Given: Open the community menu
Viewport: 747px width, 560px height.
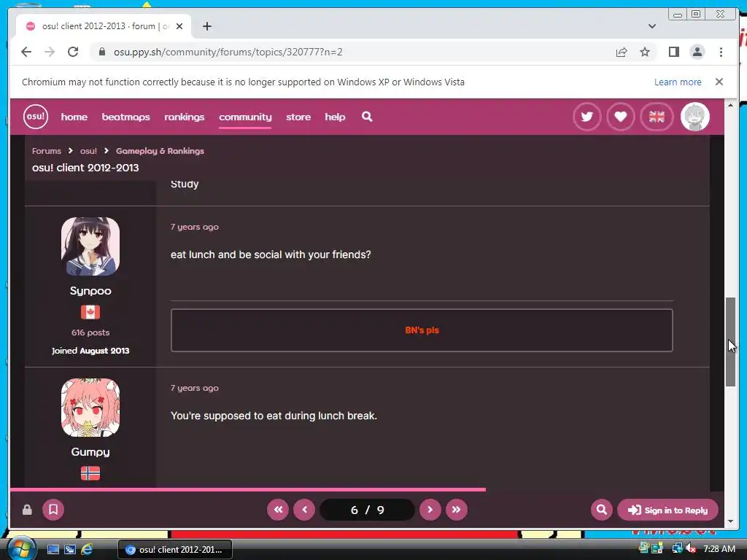Looking at the screenshot, I should 245,117.
